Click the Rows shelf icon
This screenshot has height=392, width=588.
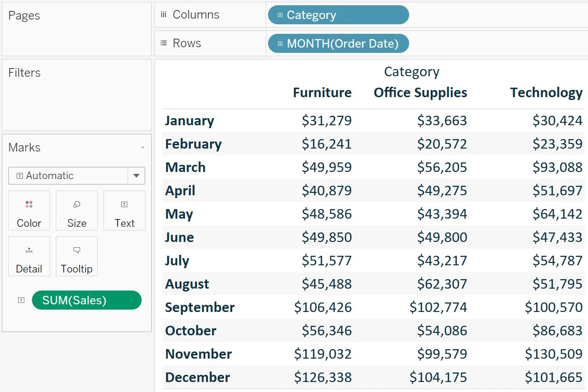[x=164, y=43]
